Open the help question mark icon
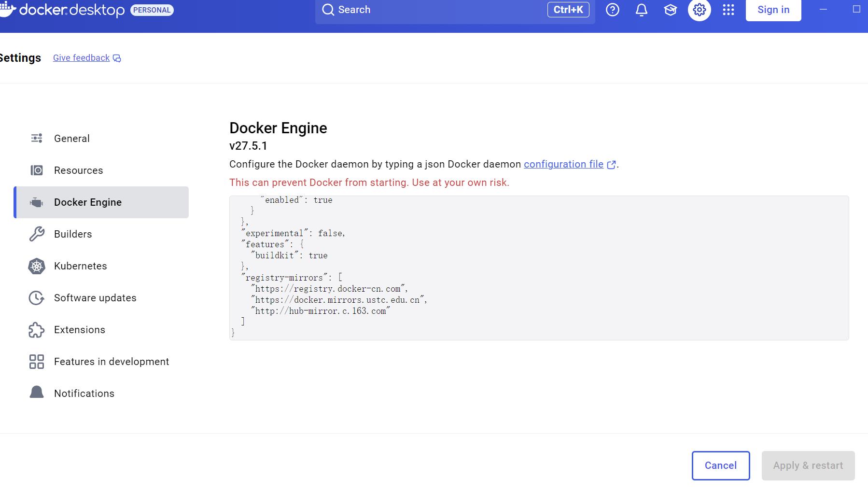The image size is (868, 493). pos(612,10)
